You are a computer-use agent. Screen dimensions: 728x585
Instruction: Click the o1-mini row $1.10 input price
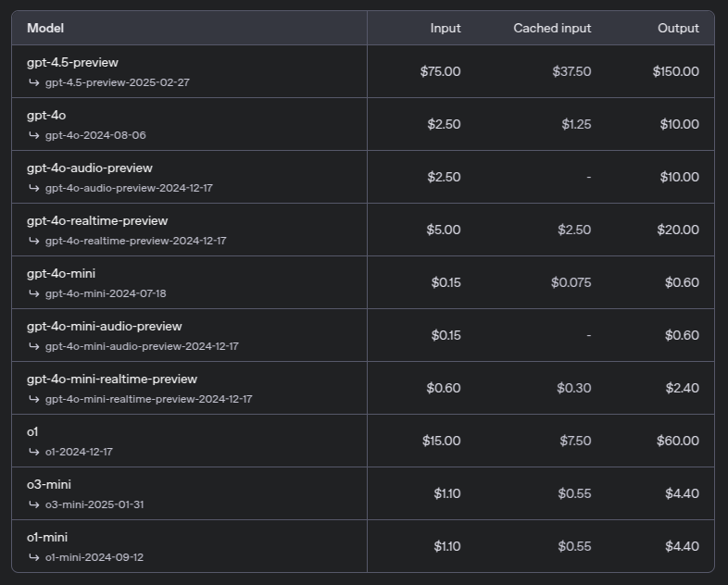click(x=447, y=547)
